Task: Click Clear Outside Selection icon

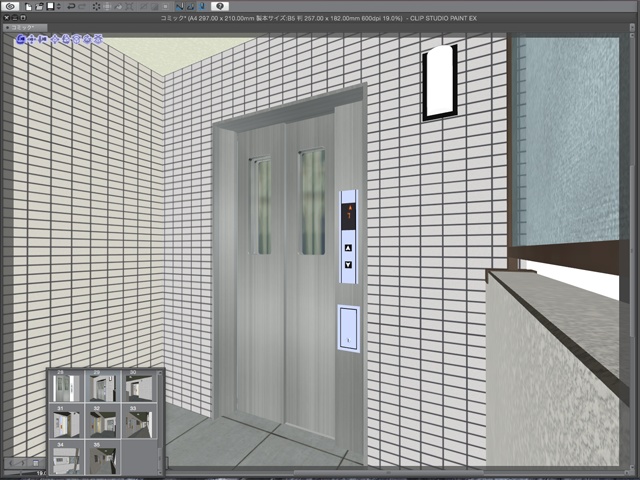Action: coord(107,7)
